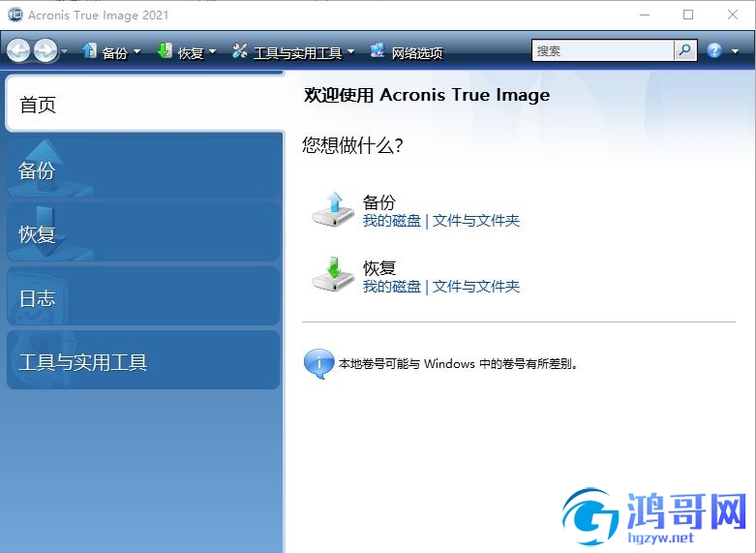
Task: Click the backup disk icon with blue arrow
Action: click(x=333, y=209)
